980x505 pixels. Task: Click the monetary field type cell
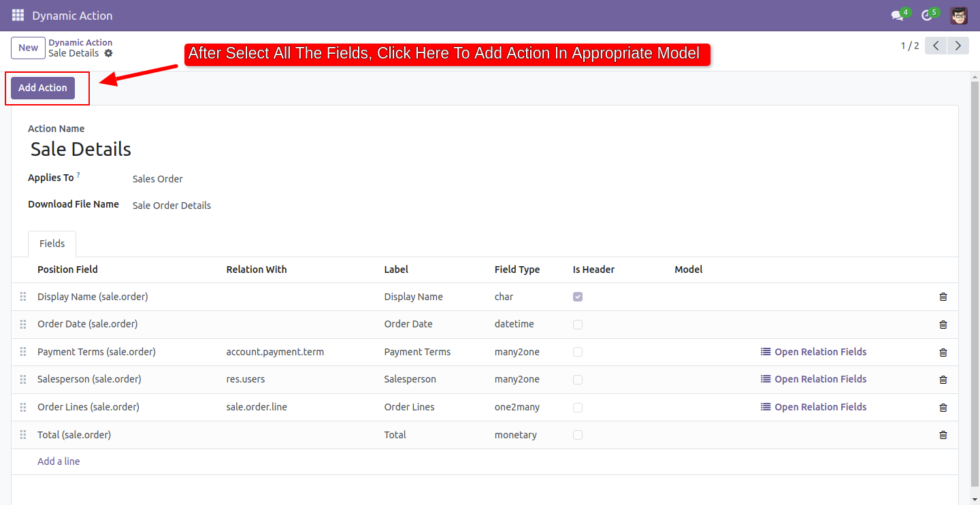click(x=516, y=434)
